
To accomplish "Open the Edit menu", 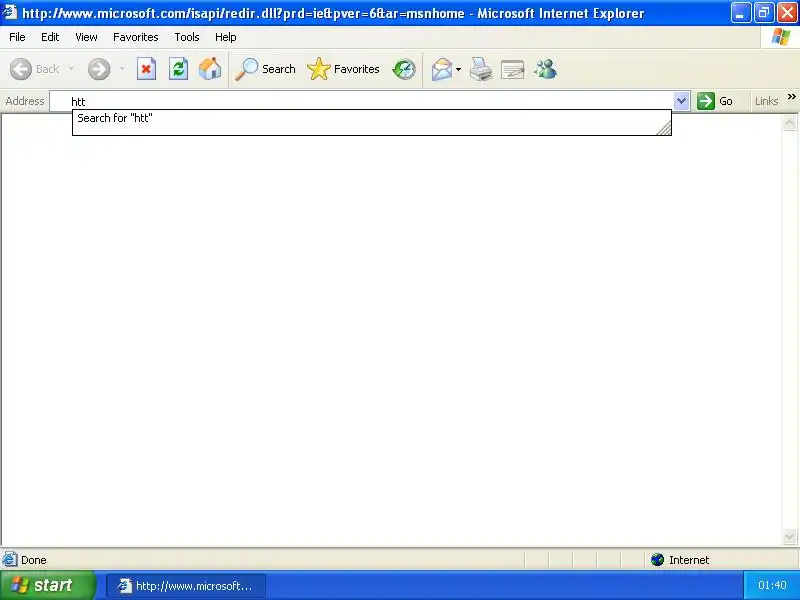I will (x=50, y=37).
